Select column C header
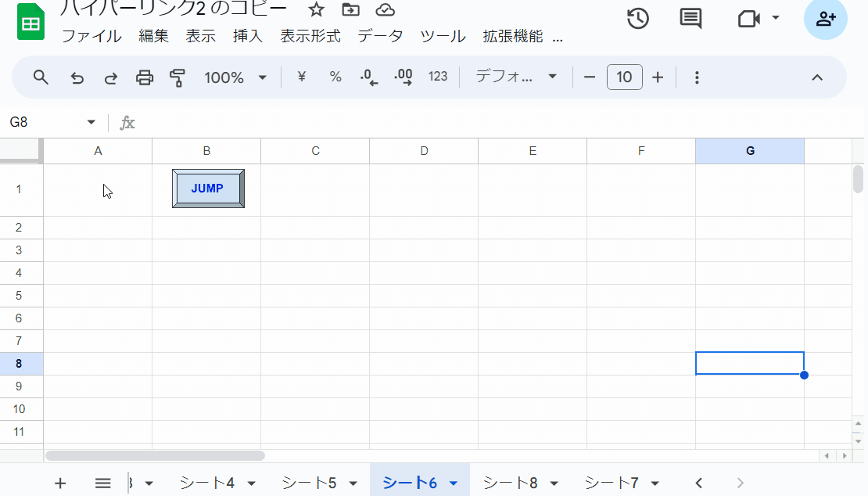 click(316, 151)
